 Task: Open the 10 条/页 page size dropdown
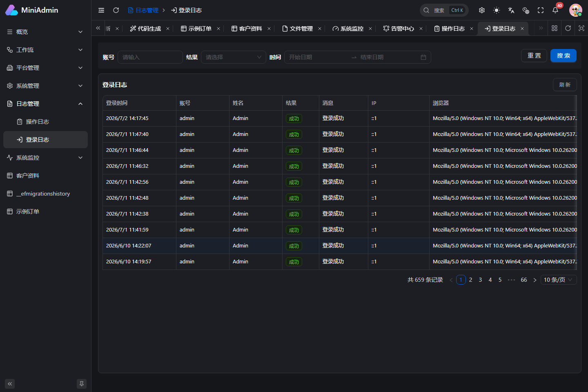tap(559, 280)
